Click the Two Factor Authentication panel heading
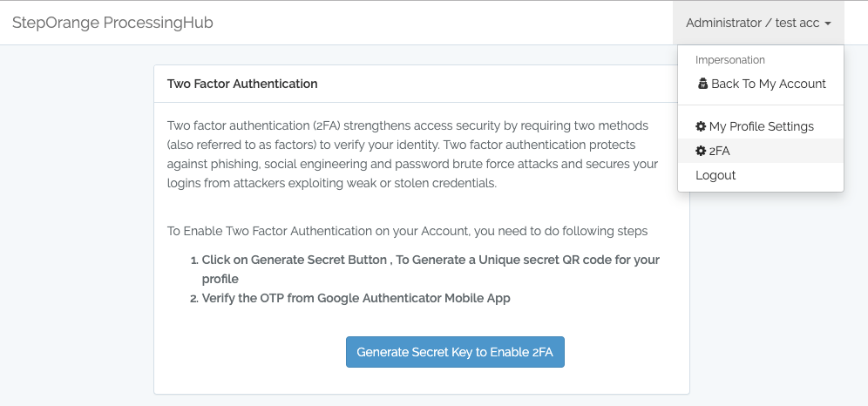The image size is (868, 406). [242, 85]
